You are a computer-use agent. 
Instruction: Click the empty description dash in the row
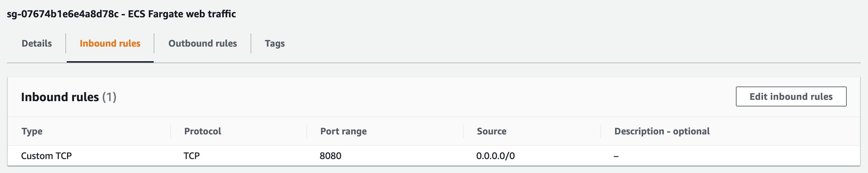click(616, 156)
